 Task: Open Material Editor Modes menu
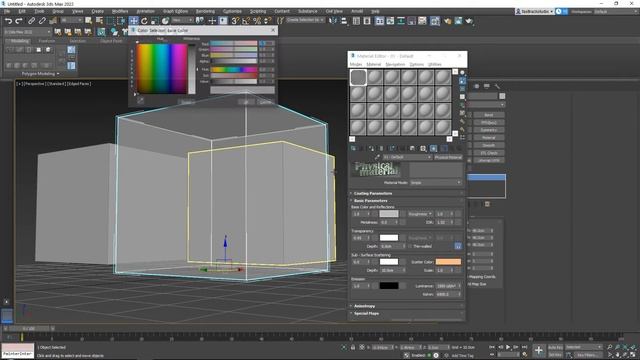(356, 64)
